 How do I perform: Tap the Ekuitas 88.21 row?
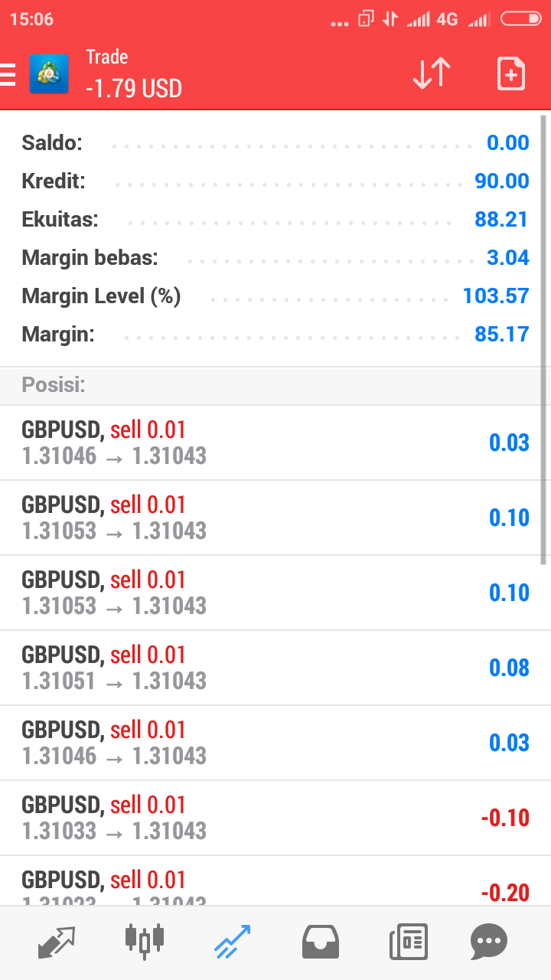click(x=275, y=220)
